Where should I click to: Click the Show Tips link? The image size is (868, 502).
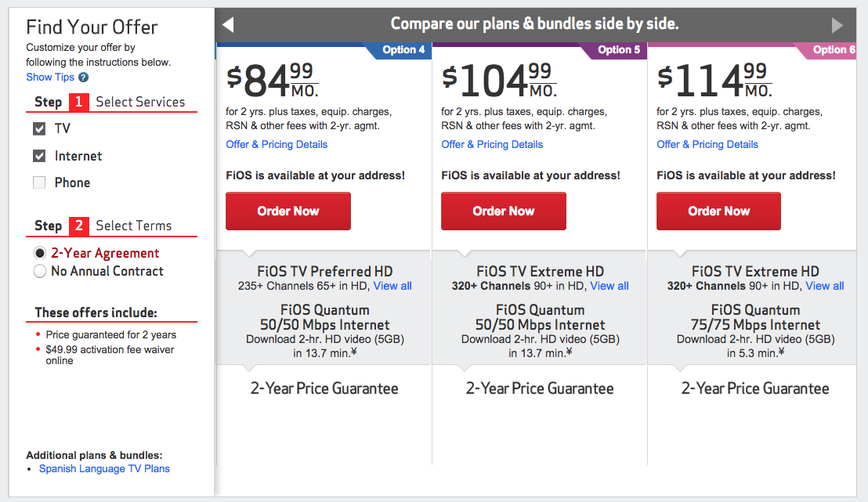tap(51, 77)
